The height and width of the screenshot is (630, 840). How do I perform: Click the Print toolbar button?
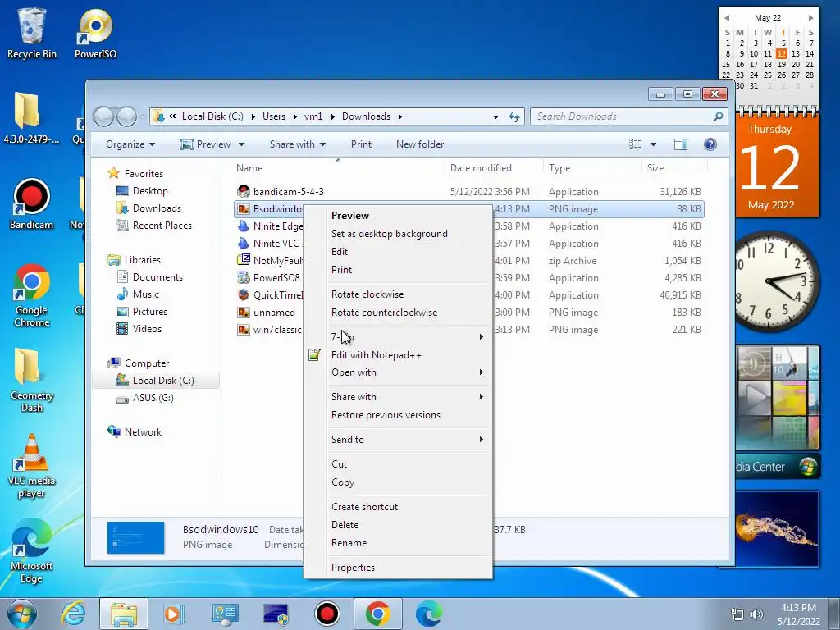click(361, 144)
